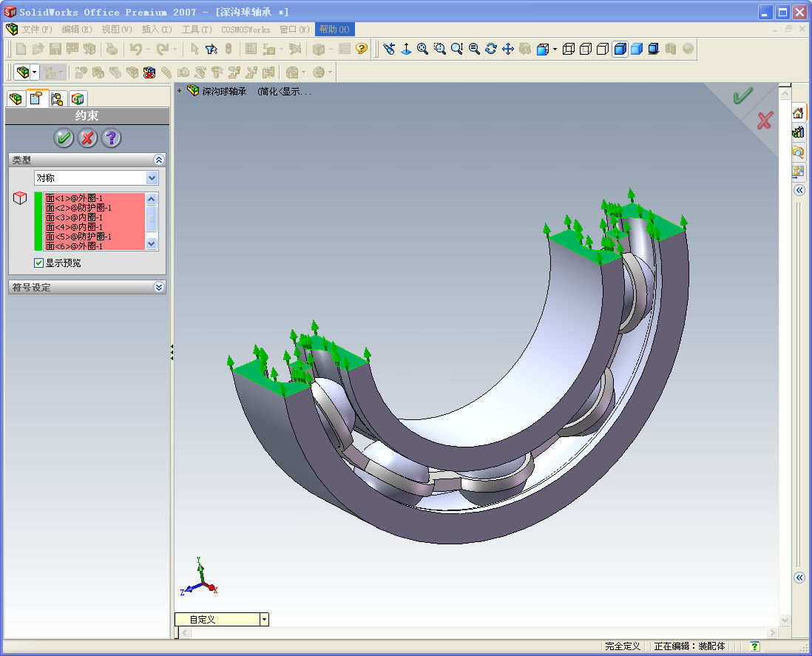Click the Zoom to Selection icon
The width and height of the screenshot is (812, 656).
(x=474, y=49)
